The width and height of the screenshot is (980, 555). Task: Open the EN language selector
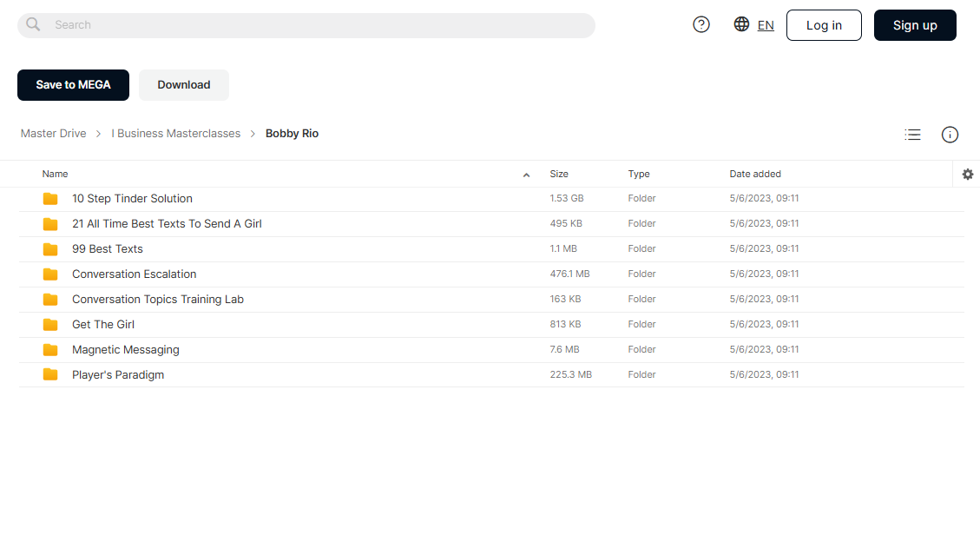(766, 25)
